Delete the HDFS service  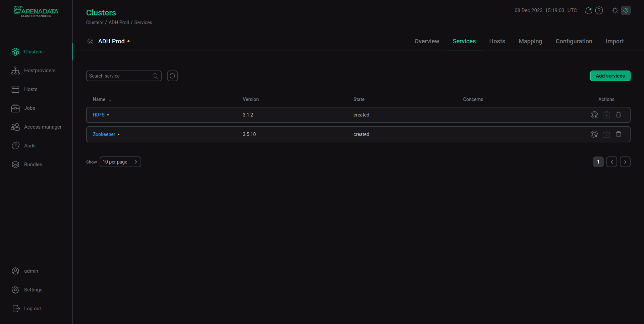coord(619,115)
